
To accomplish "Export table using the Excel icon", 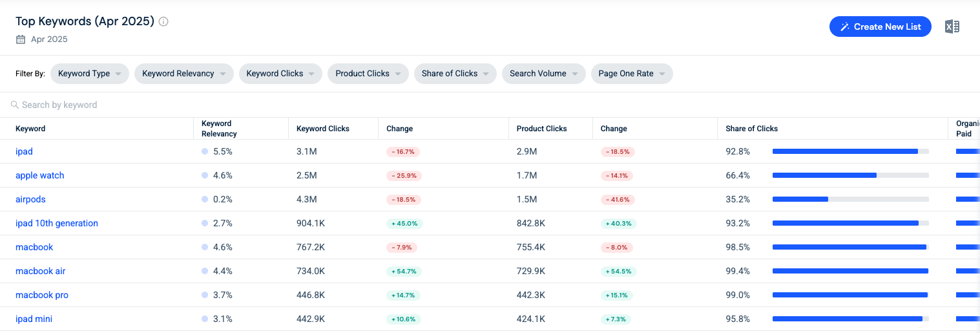I will pyautogui.click(x=952, y=27).
